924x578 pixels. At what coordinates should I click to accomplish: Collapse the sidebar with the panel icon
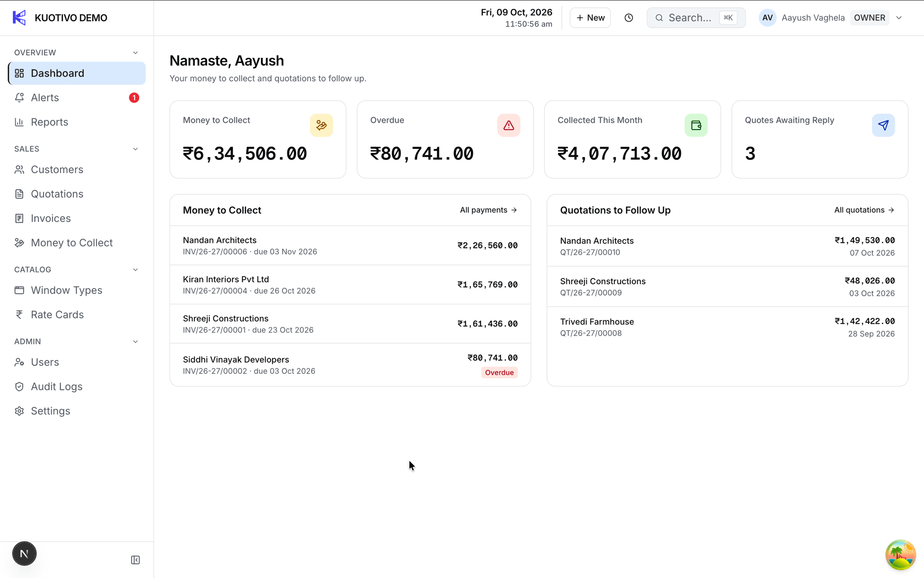(135, 560)
